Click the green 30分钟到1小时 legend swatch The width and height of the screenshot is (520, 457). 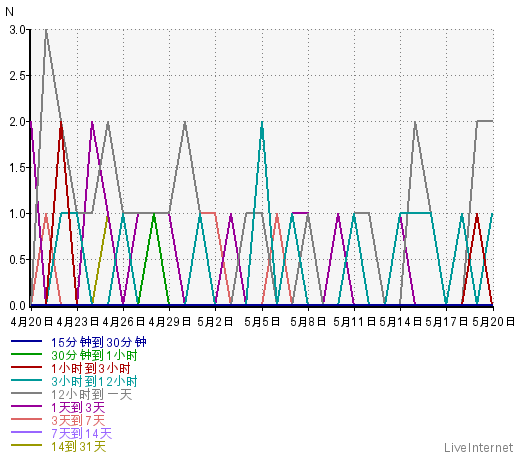click(26, 354)
